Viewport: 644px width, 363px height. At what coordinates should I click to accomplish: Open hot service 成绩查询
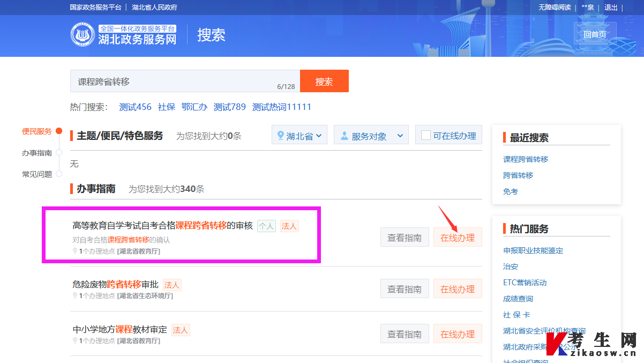pos(518,299)
